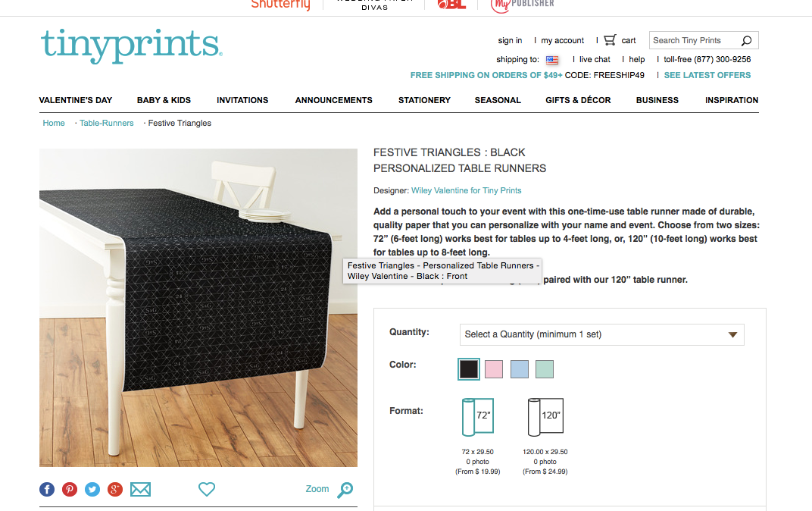Email the product using the envelope icon
This screenshot has width=812, height=511.
(140, 489)
